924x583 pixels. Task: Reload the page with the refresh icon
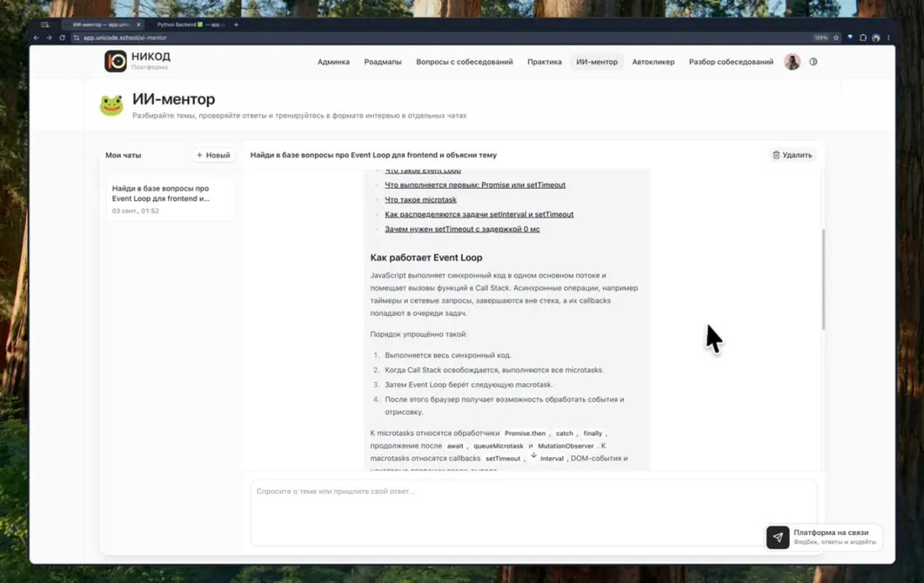(x=62, y=38)
